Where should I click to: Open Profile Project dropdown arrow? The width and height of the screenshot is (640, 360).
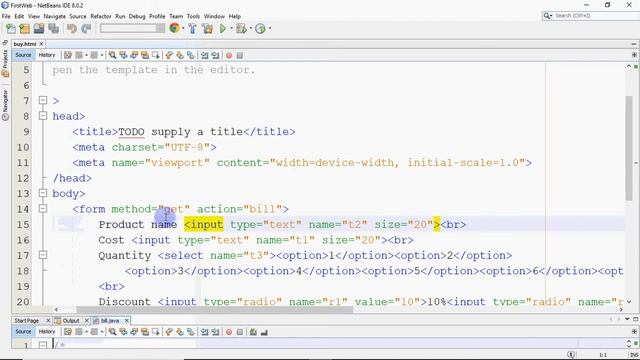click(270, 29)
